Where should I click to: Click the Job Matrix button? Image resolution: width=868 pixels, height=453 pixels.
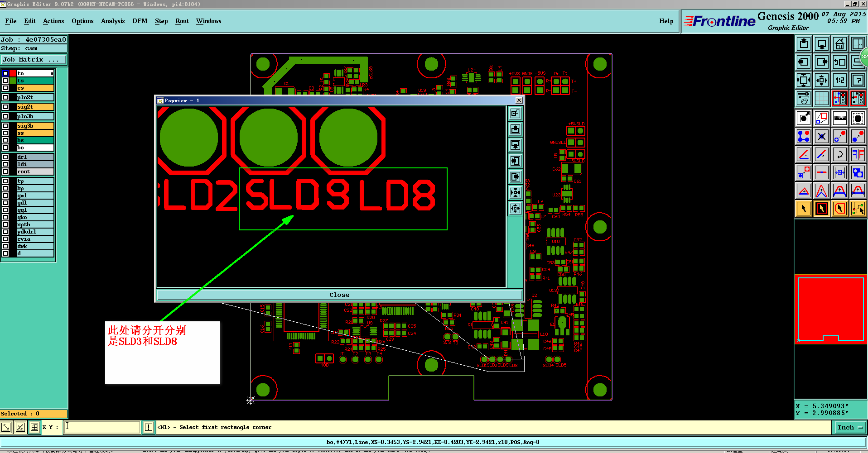[x=34, y=59]
